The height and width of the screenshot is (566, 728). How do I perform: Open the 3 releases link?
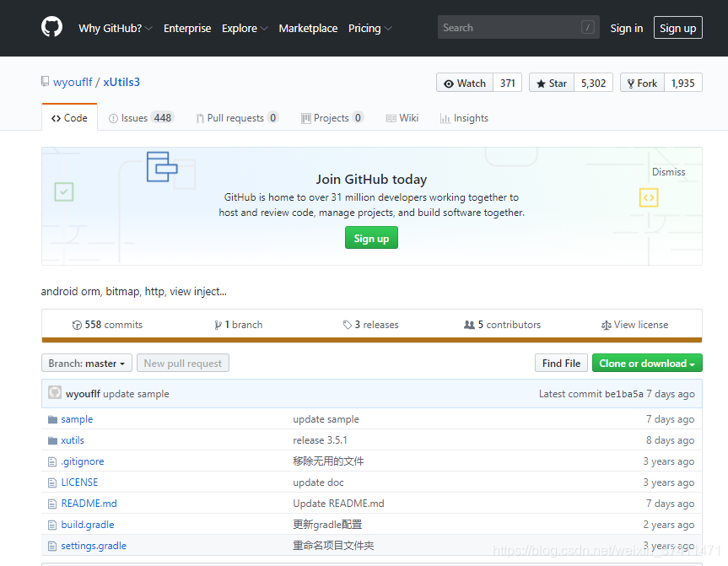(x=370, y=325)
